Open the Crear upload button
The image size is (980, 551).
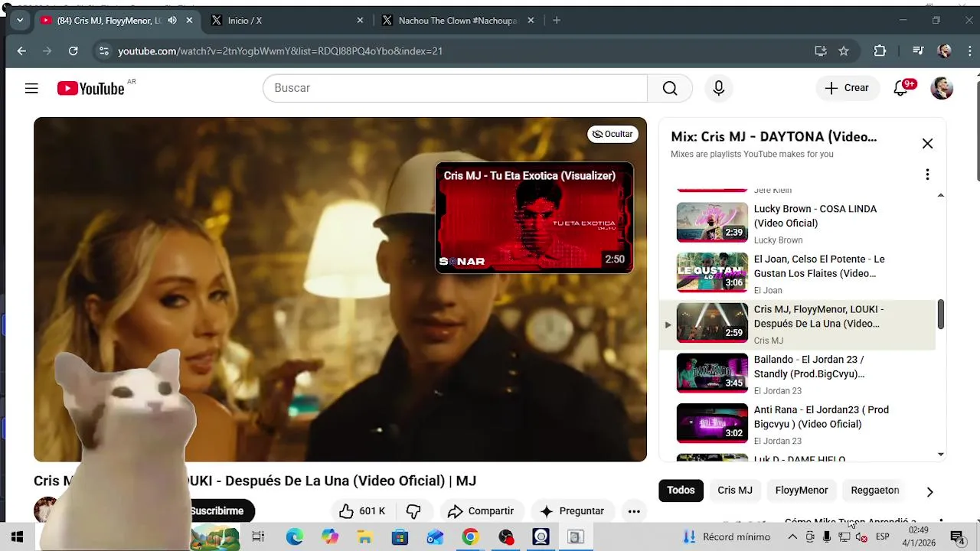847,88
